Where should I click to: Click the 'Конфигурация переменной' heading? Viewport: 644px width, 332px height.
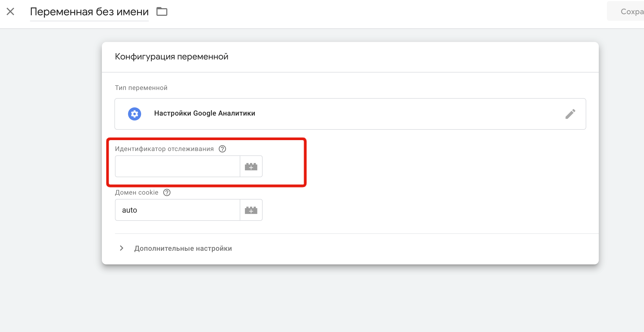pos(171,57)
